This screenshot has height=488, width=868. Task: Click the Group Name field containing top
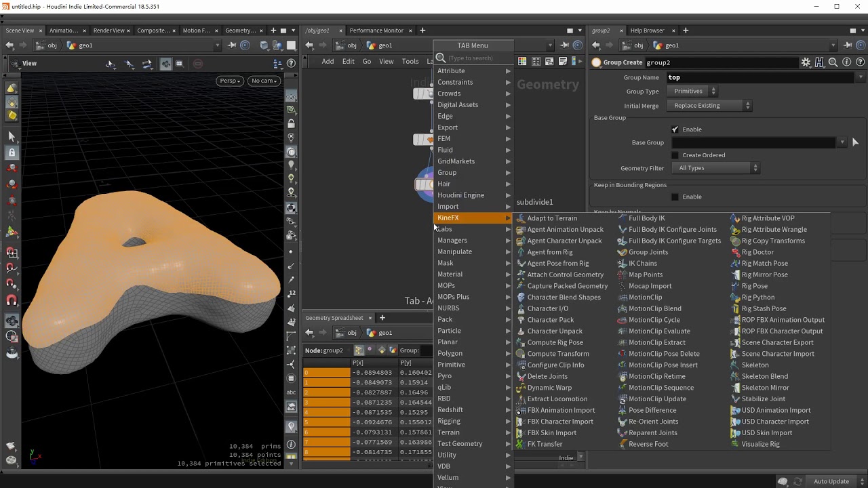coord(759,77)
